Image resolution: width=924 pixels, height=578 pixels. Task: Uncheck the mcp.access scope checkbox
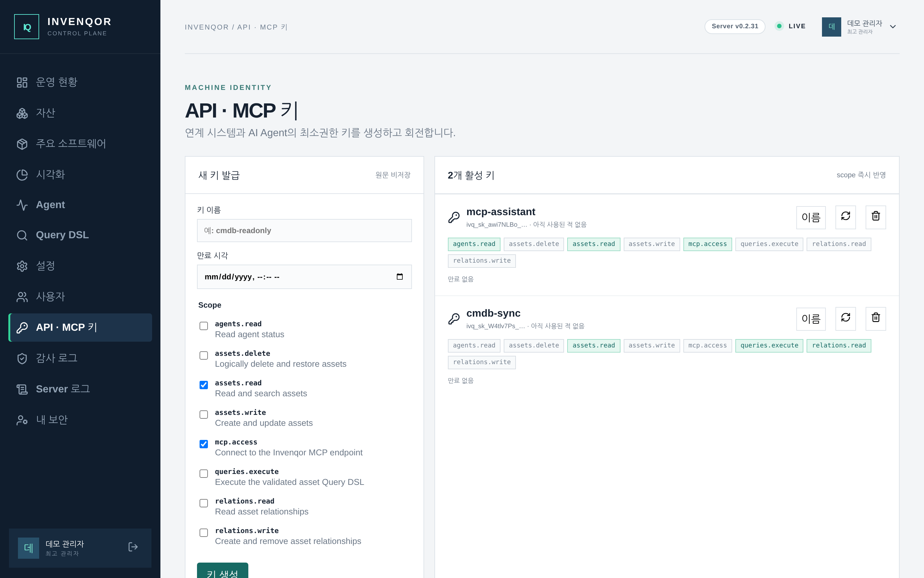[x=204, y=444]
